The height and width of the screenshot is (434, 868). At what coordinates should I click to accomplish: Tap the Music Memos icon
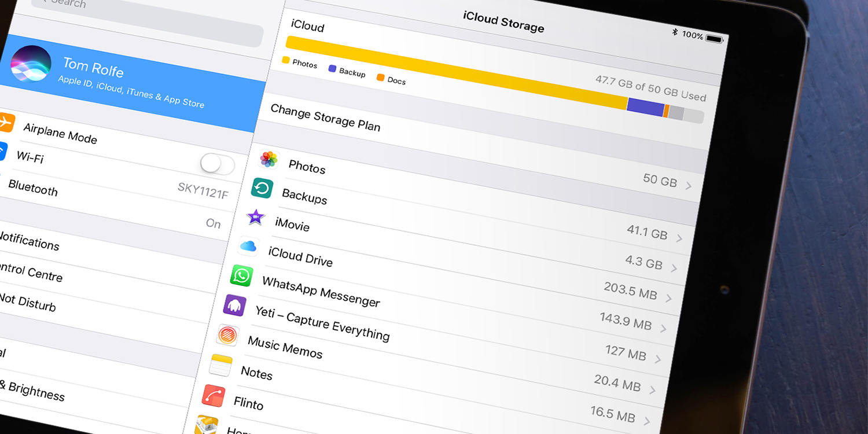pos(227,336)
